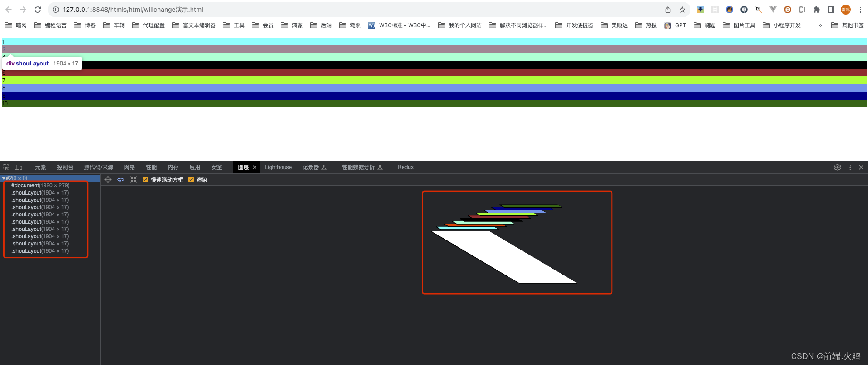Viewport: 868px width, 365px height.
Task: Open the orange IE tab extension icon
Action: [788, 10]
